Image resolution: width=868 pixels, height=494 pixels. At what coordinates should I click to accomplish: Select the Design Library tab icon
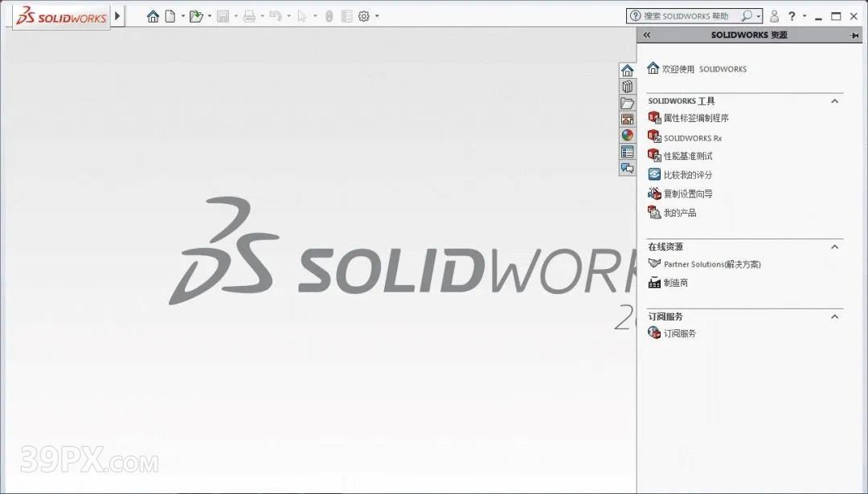[x=628, y=87]
